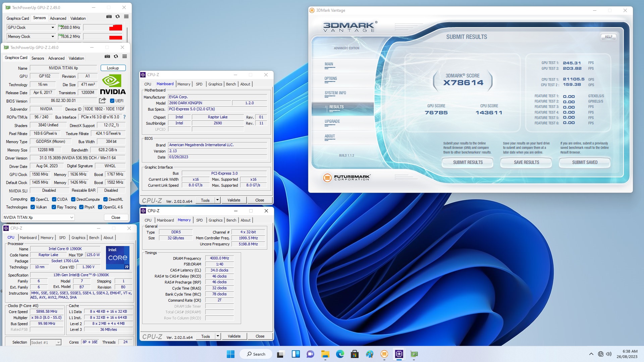Toggle the DirectCompute checkbox

[x=73, y=199]
